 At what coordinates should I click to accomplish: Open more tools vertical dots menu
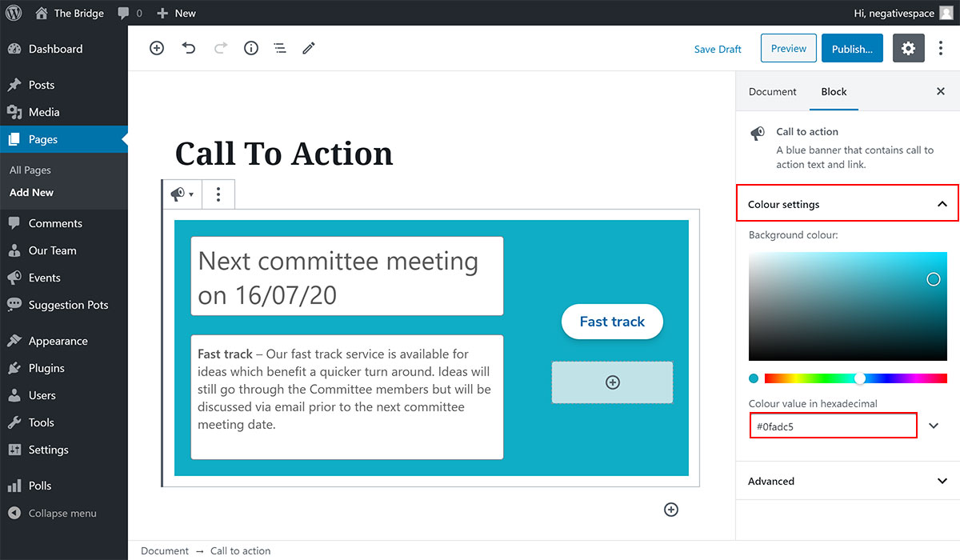941,49
